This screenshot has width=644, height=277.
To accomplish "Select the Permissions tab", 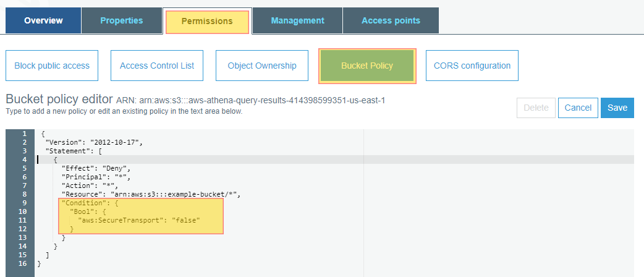I will [208, 22].
